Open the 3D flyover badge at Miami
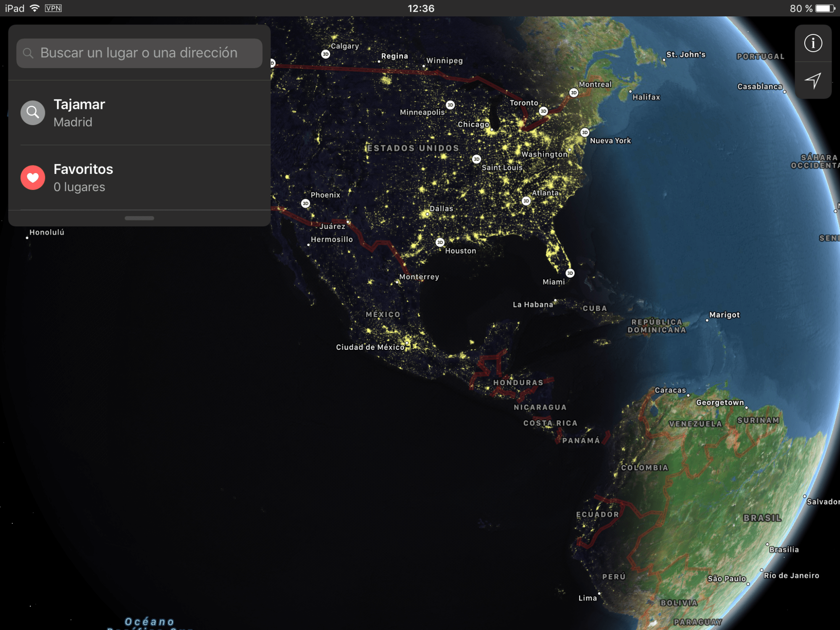The height and width of the screenshot is (630, 840). point(570,273)
